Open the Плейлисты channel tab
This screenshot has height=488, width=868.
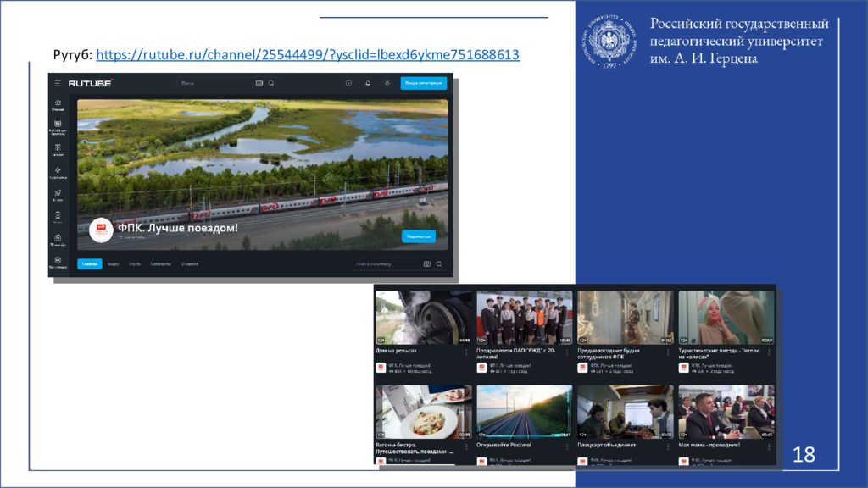tap(160, 264)
